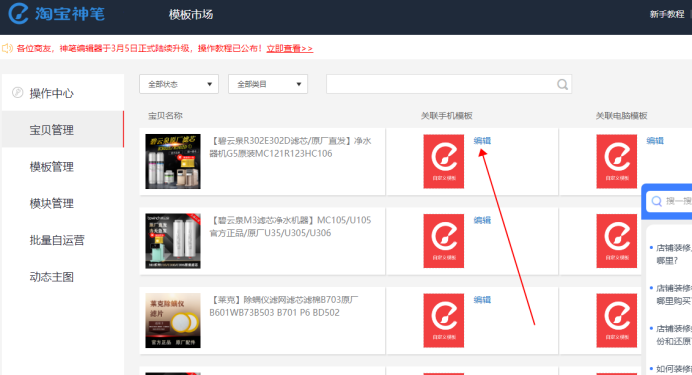Click the 立即查看>> link
Screen dimensions: 692x375
[x=290, y=49]
